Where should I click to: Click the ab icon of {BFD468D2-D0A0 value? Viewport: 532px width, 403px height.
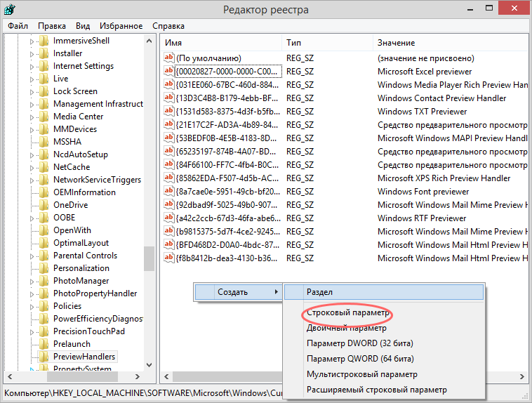(168, 244)
